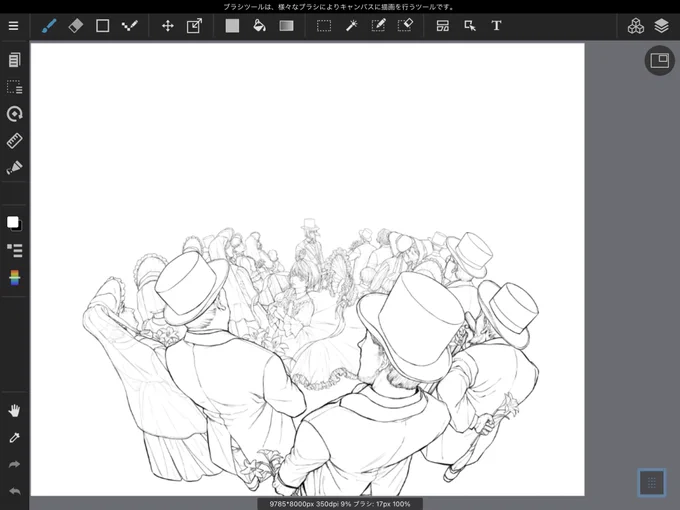The height and width of the screenshot is (510, 680).
Task: Open the selection menu icon
Action: pyautogui.click(x=14, y=87)
